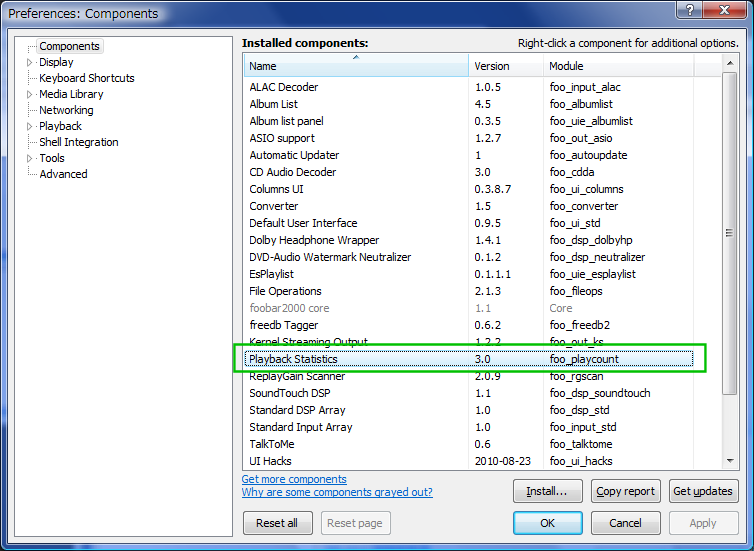Select the SoundTouch DSP component row
This screenshot has width=754, height=551.
click(x=469, y=393)
